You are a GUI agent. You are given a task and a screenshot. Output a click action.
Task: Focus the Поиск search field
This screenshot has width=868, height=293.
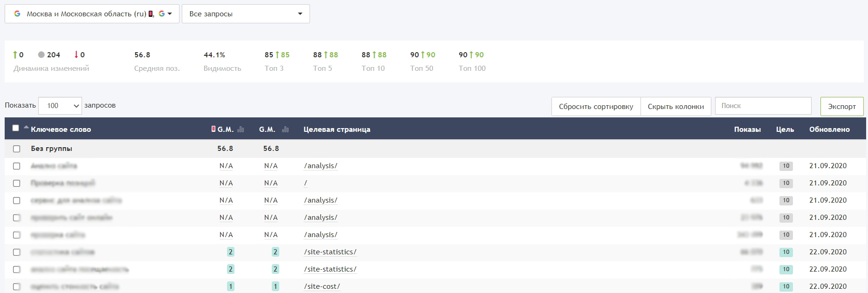tap(763, 106)
